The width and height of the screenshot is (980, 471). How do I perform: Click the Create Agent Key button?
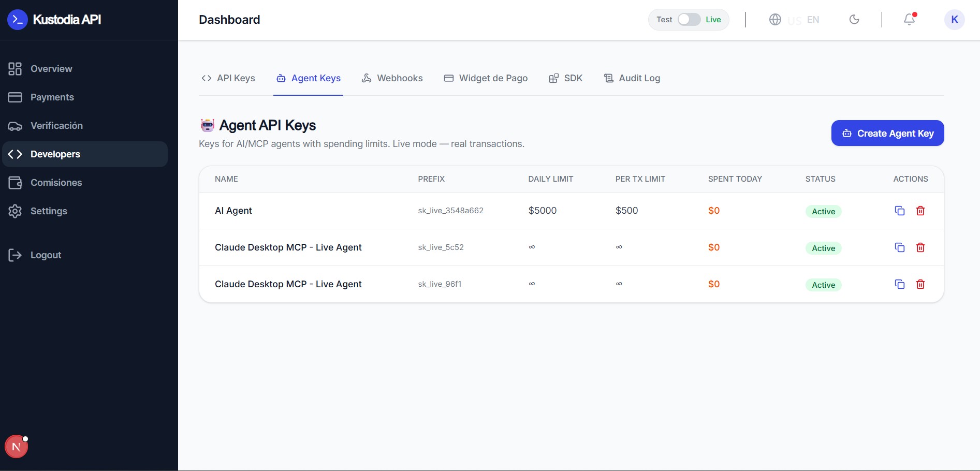tap(887, 133)
